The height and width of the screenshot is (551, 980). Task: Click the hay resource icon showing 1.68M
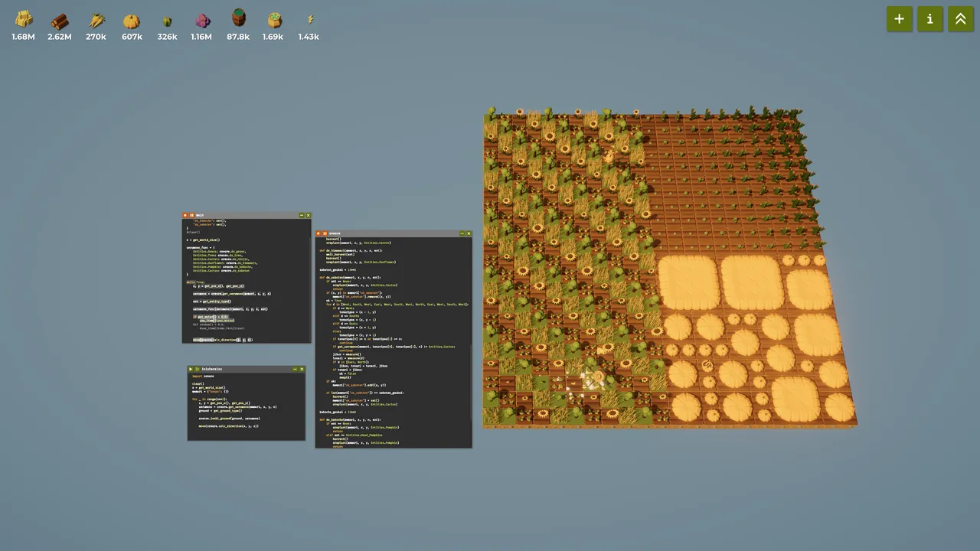tap(24, 21)
